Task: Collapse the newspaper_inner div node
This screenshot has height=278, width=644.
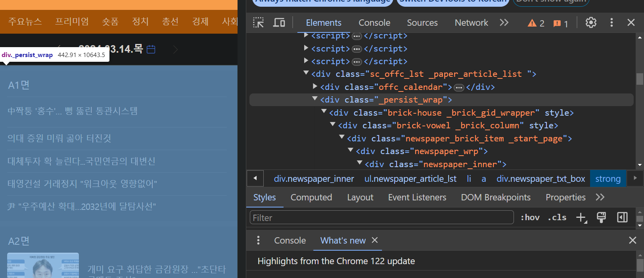Action: tap(360, 163)
